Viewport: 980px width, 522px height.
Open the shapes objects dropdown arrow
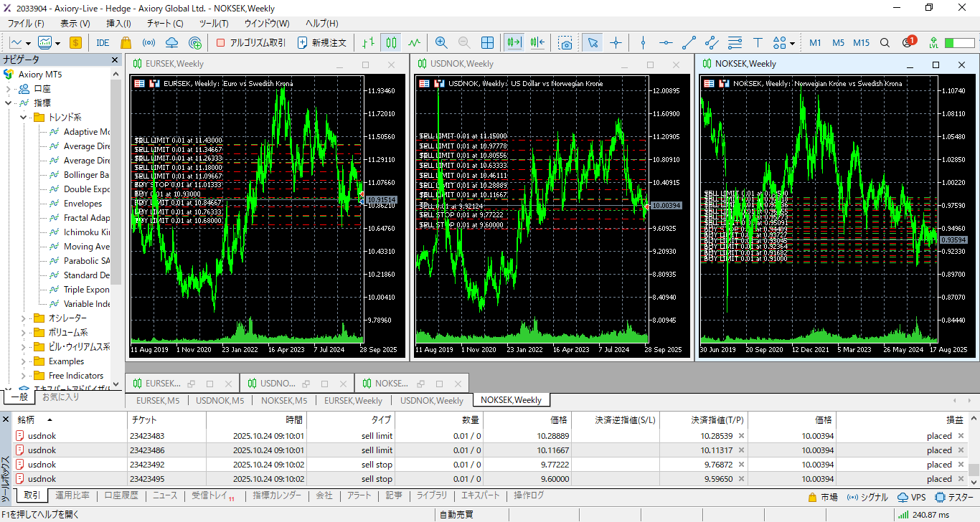pyautogui.click(x=793, y=43)
